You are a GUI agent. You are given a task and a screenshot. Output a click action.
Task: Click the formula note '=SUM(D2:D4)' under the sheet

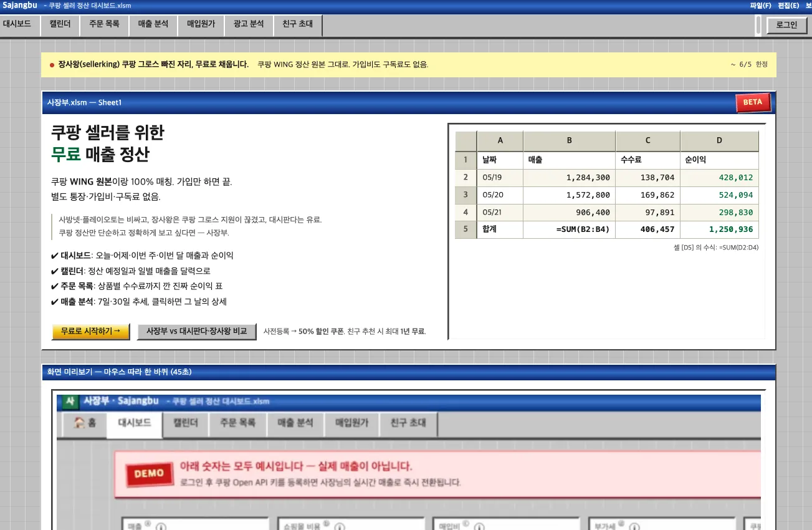pyautogui.click(x=716, y=248)
